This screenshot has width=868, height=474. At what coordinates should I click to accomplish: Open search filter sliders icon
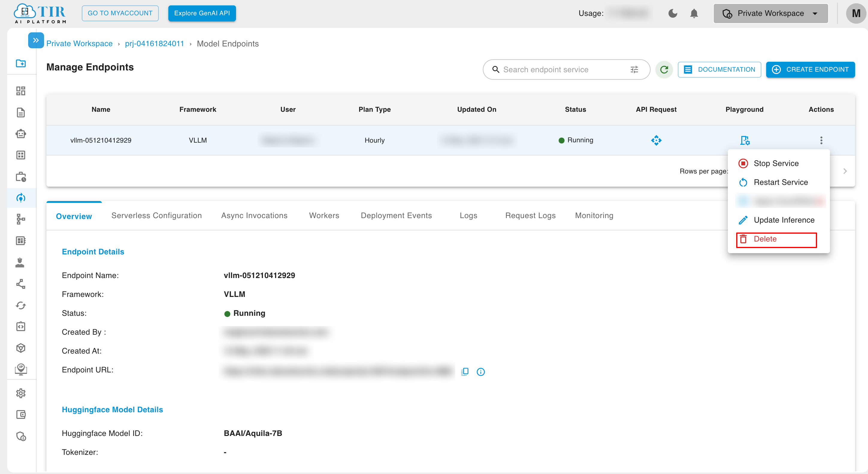634,70
